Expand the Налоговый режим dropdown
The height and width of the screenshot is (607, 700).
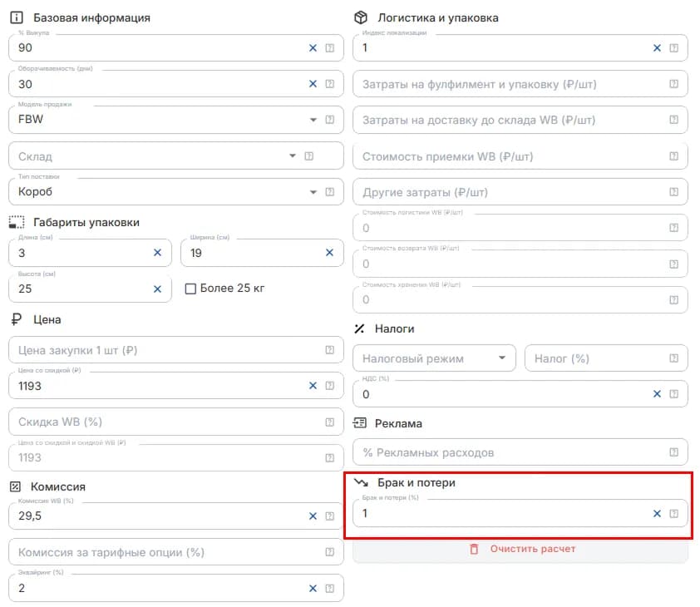tap(434, 358)
